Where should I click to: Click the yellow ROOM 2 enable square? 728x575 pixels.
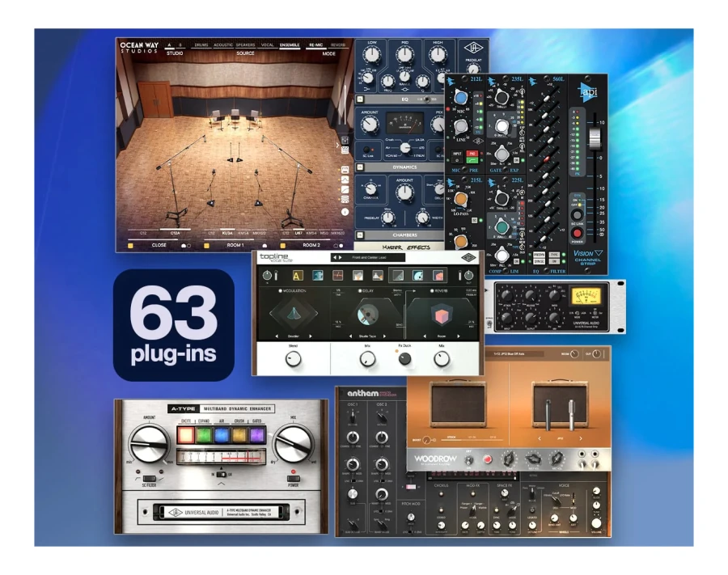[283, 246]
